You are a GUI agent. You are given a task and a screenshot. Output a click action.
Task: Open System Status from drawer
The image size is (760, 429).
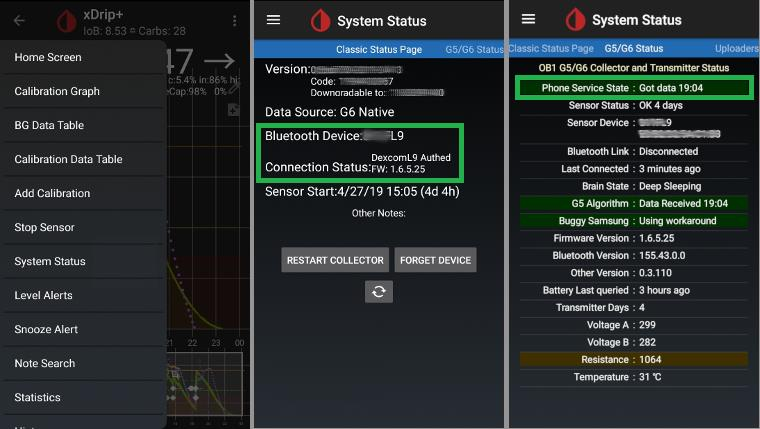83,261
